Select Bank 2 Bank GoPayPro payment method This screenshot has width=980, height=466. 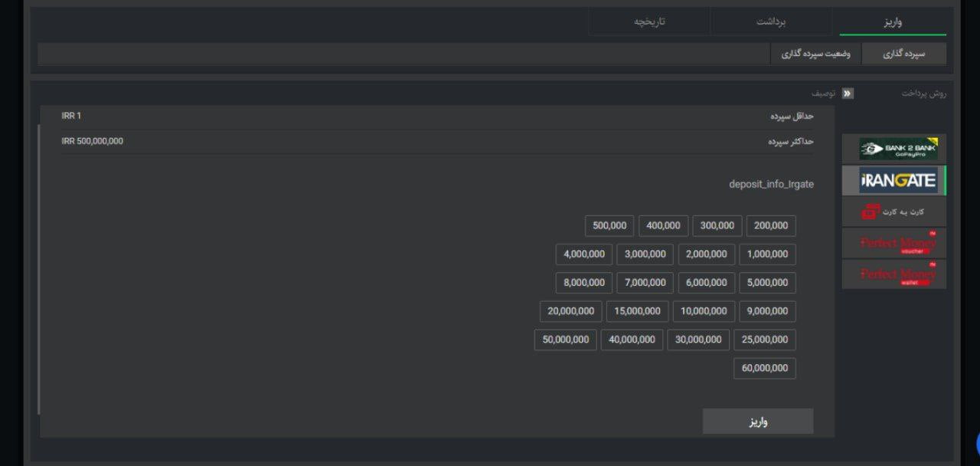(894, 149)
